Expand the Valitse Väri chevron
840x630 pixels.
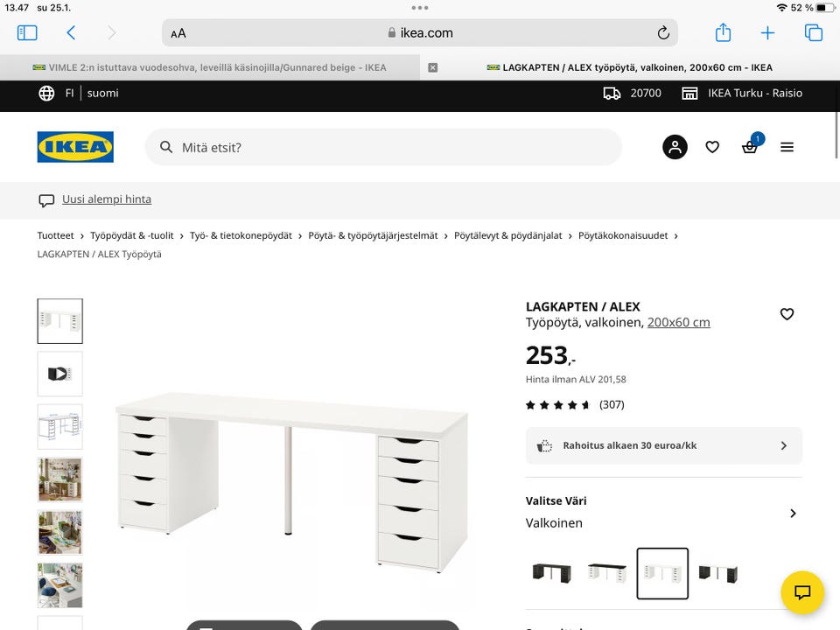[793, 514]
